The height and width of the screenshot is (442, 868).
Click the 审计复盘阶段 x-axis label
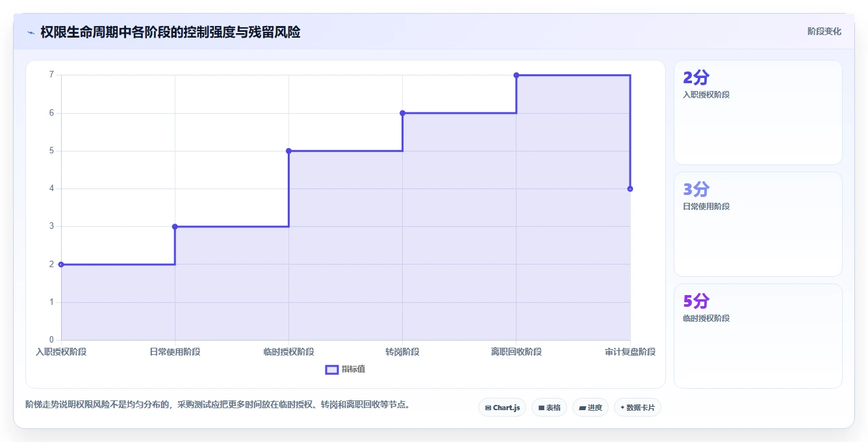[630, 352]
